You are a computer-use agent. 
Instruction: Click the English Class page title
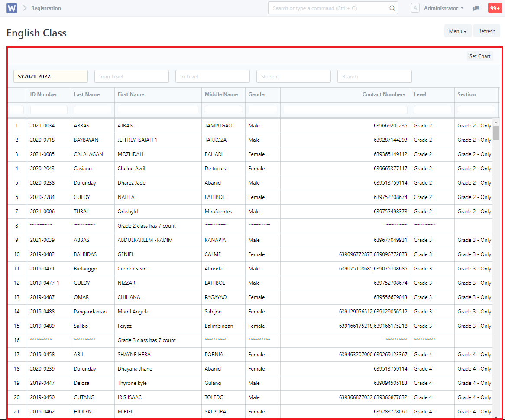pyautogui.click(x=36, y=33)
